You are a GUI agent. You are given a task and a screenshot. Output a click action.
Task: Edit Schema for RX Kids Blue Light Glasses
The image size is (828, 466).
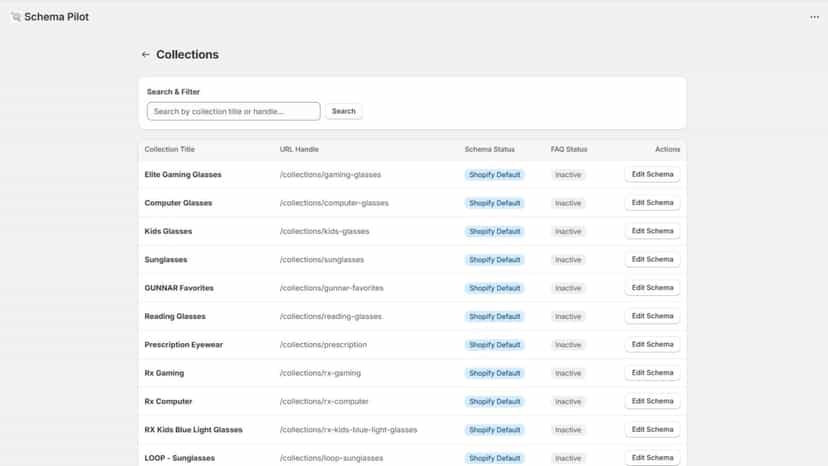click(x=652, y=430)
